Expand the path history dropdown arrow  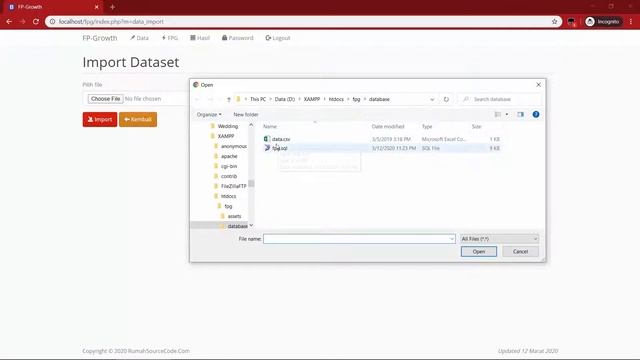(432, 99)
